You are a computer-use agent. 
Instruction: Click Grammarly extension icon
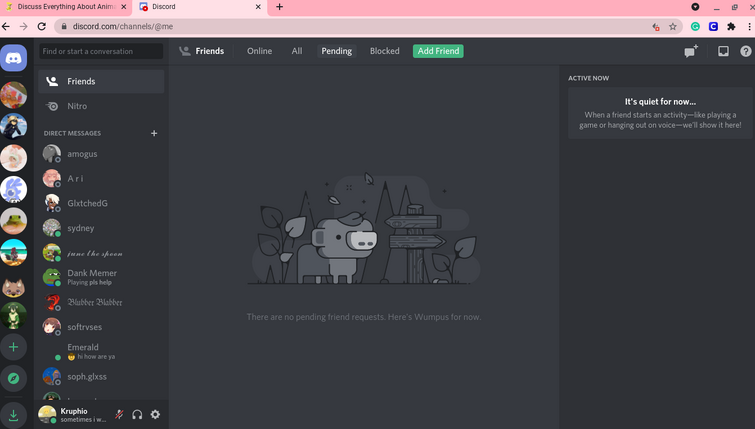[x=695, y=26]
